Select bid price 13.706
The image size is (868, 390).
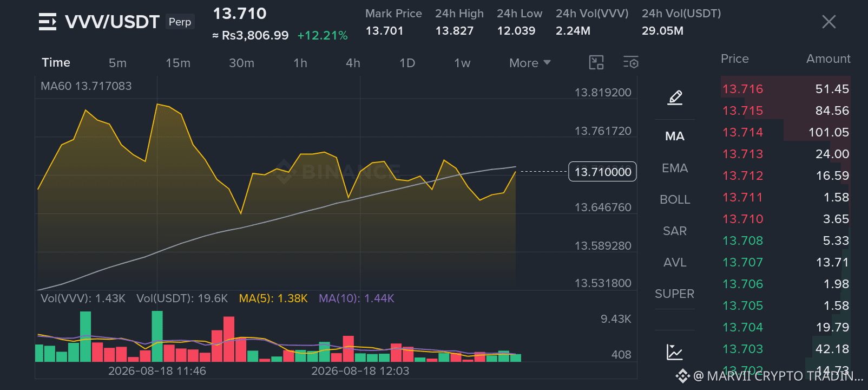(x=742, y=284)
